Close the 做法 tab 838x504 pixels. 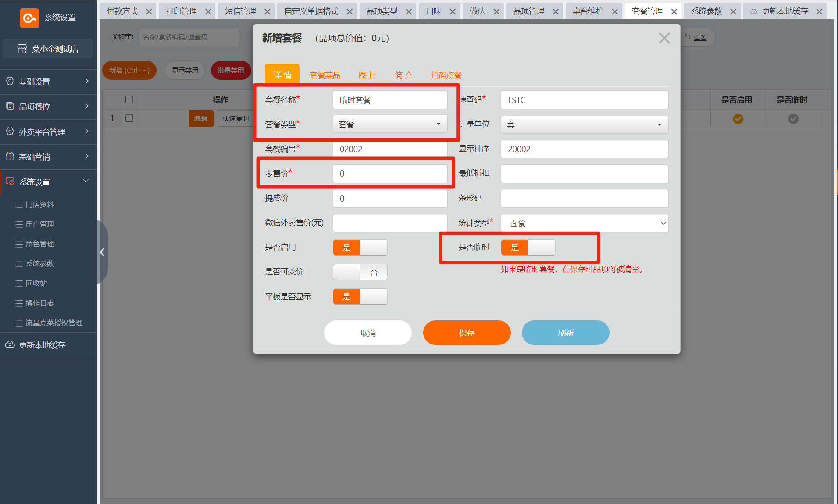click(x=496, y=11)
